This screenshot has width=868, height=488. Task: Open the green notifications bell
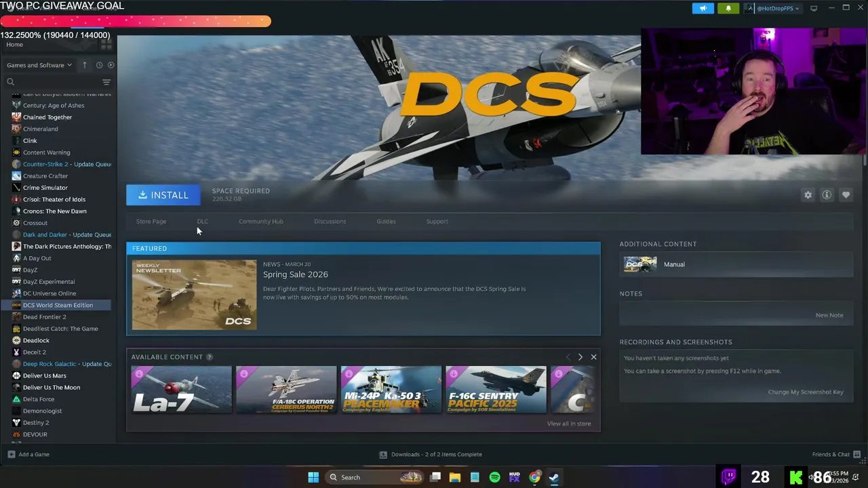728,8
